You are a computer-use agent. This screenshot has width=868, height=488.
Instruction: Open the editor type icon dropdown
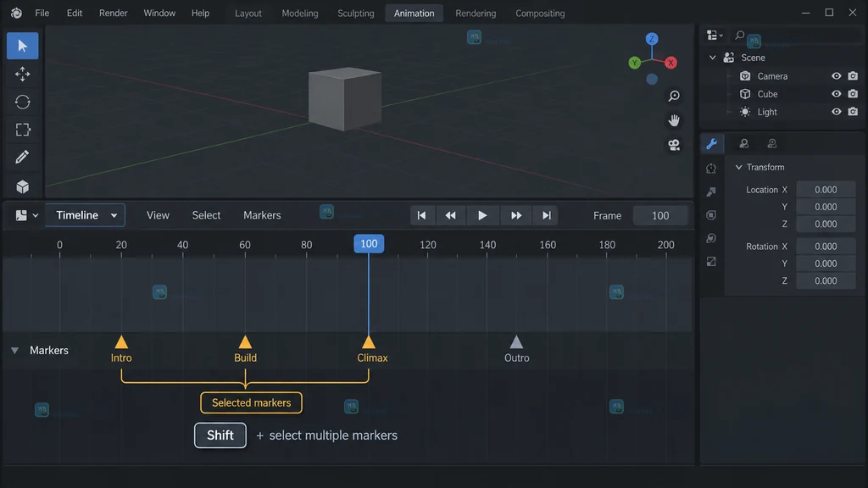26,215
